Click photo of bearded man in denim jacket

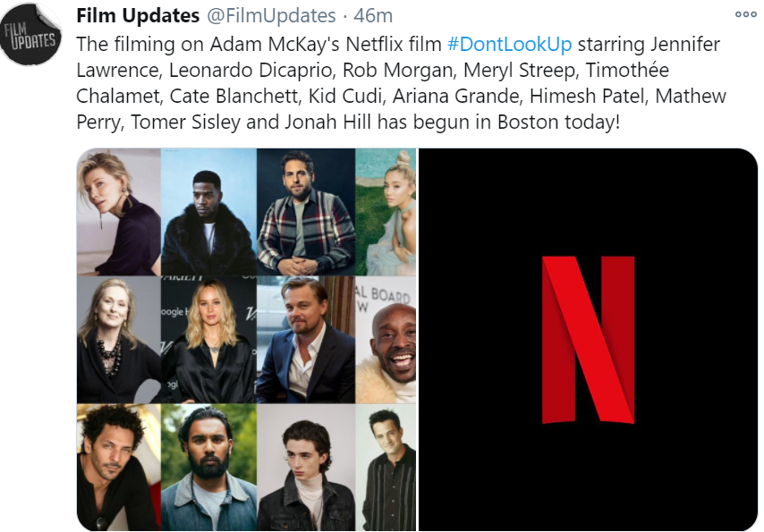[209, 468]
